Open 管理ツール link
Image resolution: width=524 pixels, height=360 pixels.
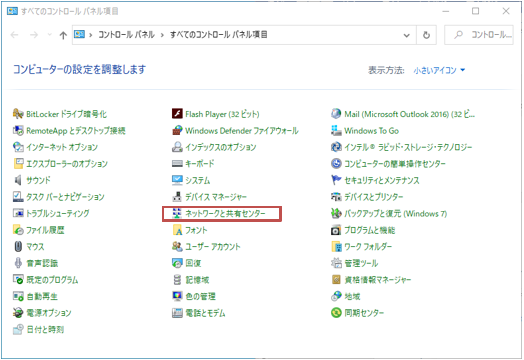pos(361,263)
